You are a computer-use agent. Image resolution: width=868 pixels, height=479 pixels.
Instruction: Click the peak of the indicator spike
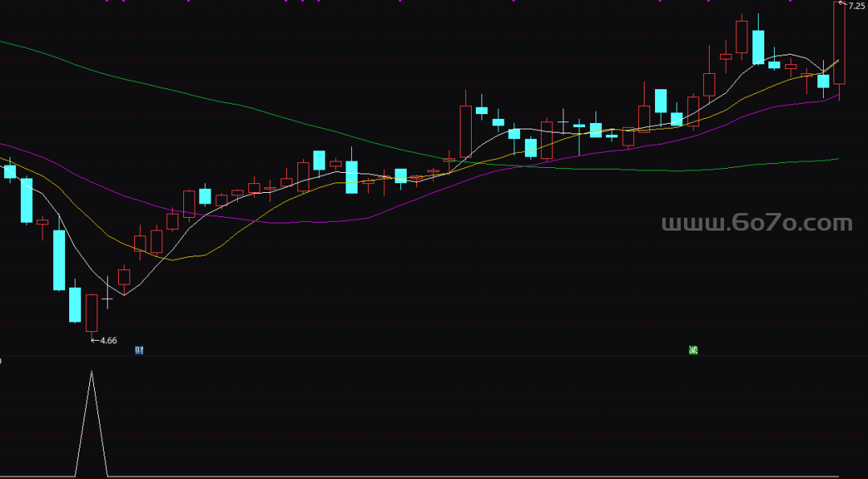click(92, 372)
